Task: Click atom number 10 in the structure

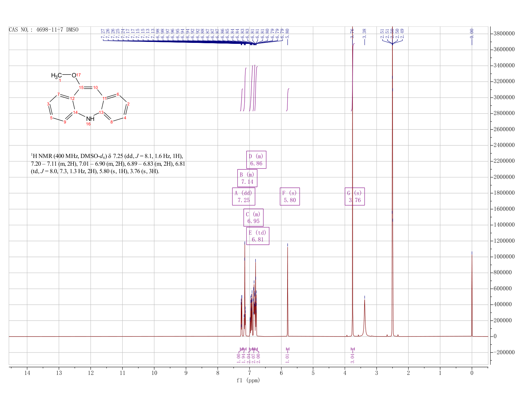Action: pyautogui.click(x=95, y=87)
